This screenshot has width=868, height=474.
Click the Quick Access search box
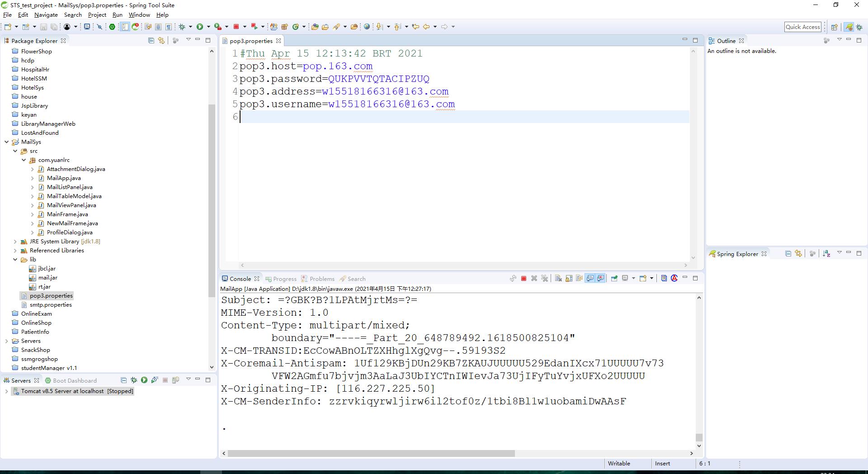[802, 27]
